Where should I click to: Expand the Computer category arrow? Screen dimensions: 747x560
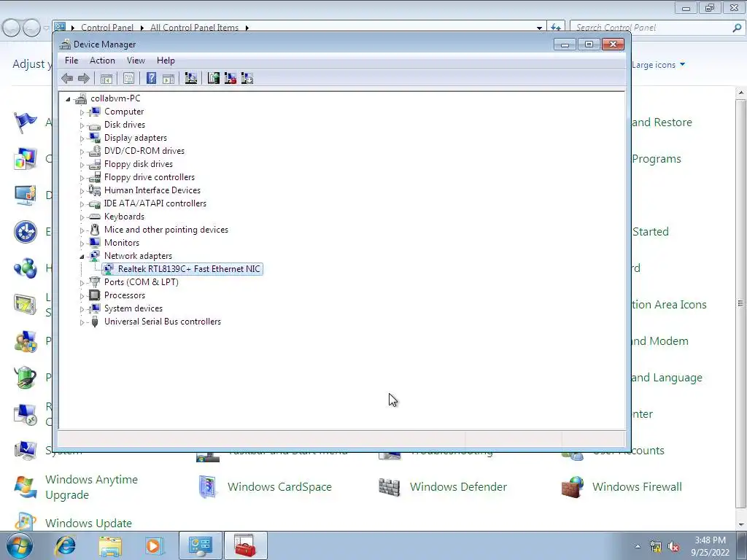[x=82, y=112]
